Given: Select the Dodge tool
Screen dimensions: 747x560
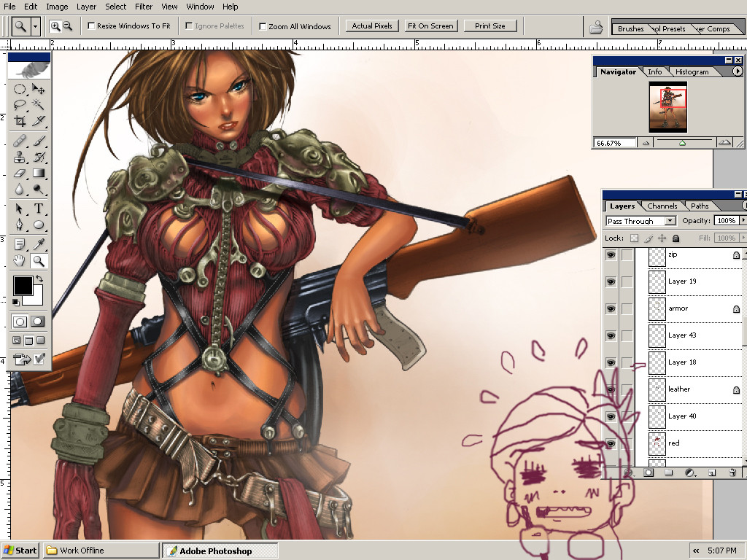Looking at the screenshot, I should [x=38, y=190].
